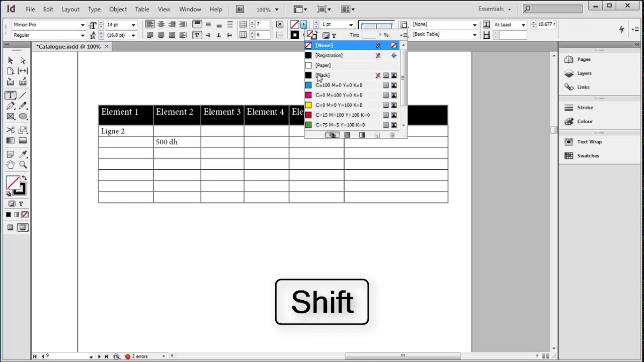Click delete swatch trash icon

pos(392,135)
